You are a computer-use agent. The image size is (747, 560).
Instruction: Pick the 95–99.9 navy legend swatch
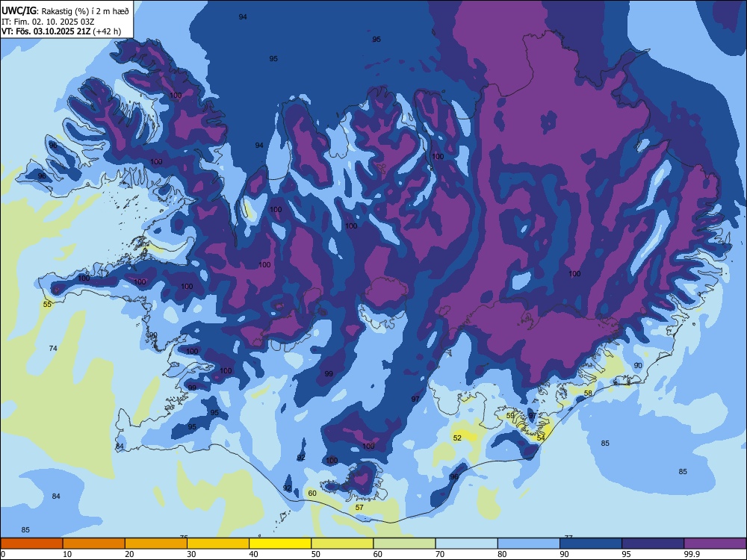click(x=653, y=544)
